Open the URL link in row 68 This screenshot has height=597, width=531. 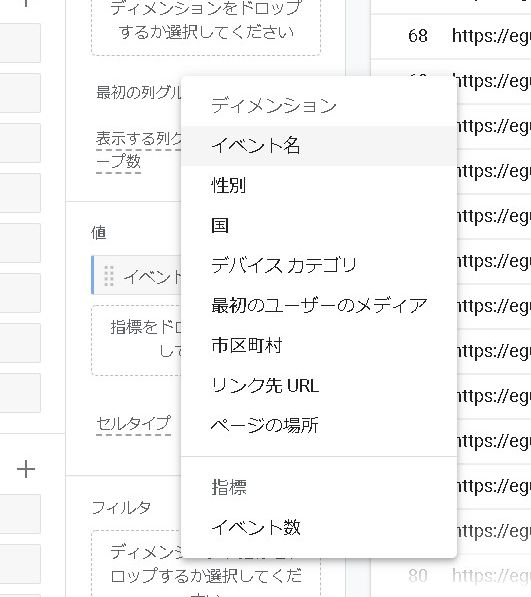pos(491,36)
